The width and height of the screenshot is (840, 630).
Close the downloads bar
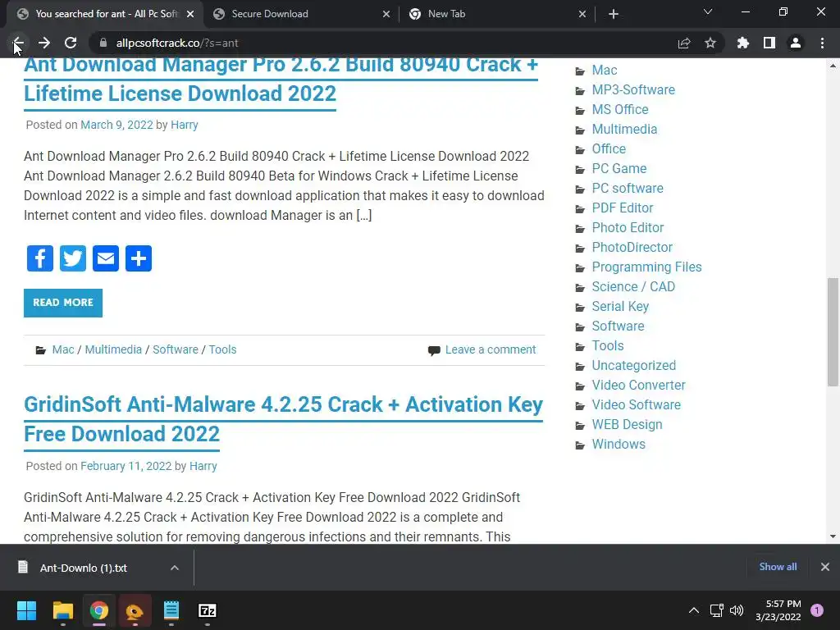pyautogui.click(x=825, y=567)
